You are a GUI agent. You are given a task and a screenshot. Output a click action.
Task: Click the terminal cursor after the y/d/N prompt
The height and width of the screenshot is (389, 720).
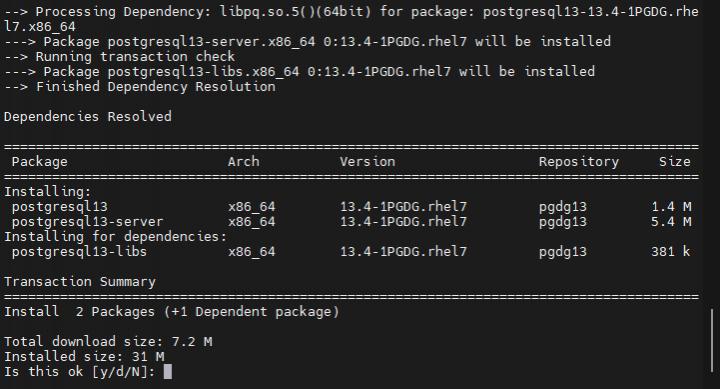tap(168, 371)
